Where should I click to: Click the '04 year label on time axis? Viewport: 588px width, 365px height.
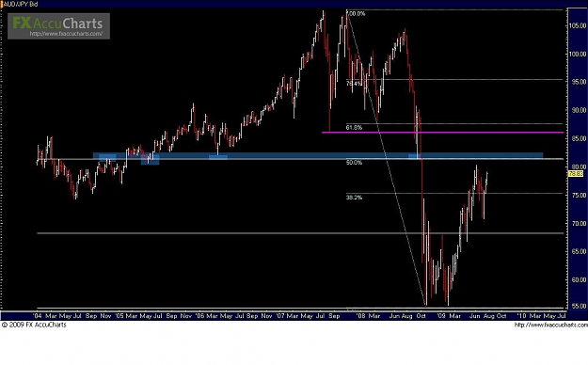click(38, 316)
